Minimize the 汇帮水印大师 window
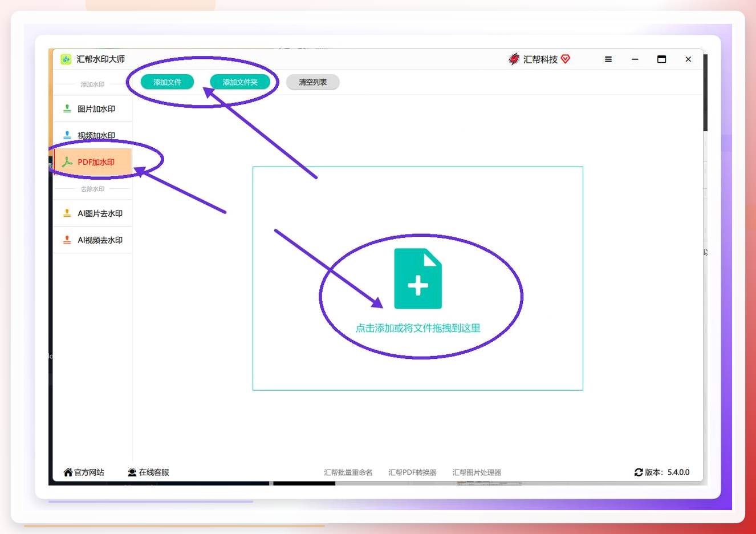This screenshot has width=756, height=534. pyautogui.click(x=635, y=59)
